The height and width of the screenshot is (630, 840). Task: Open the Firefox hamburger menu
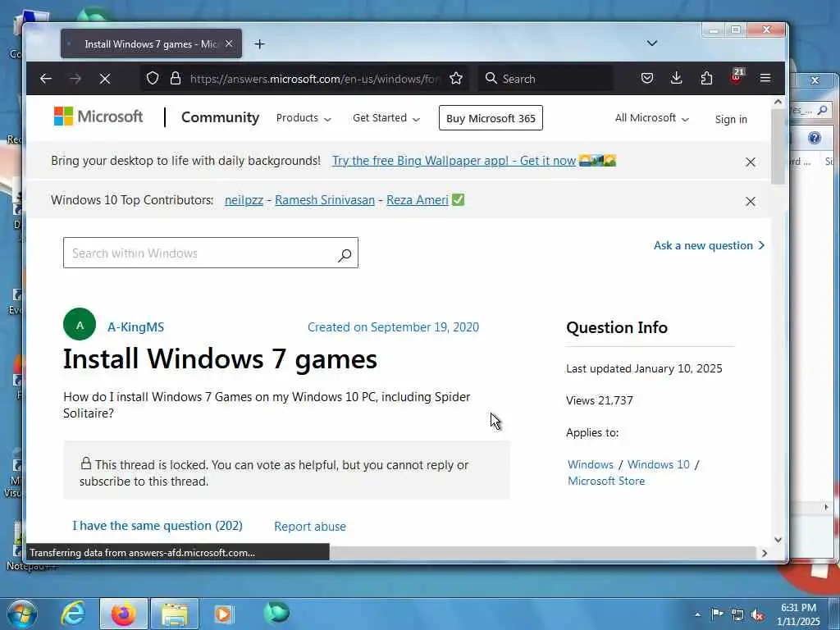click(x=765, y=78)
